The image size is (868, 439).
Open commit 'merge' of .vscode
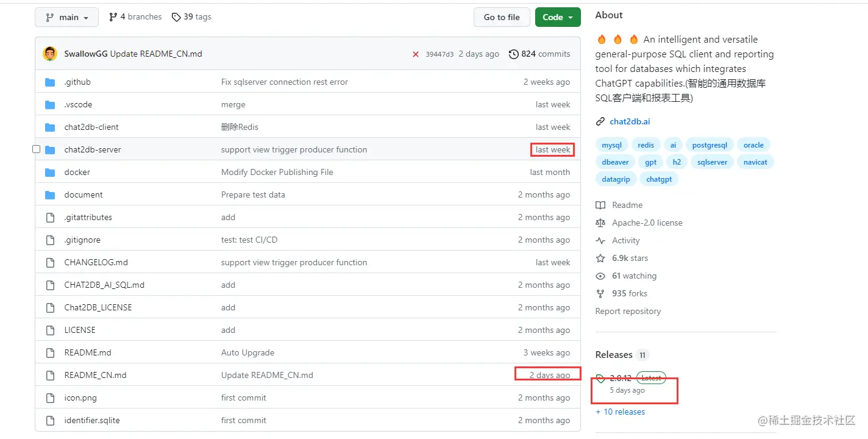233,104
